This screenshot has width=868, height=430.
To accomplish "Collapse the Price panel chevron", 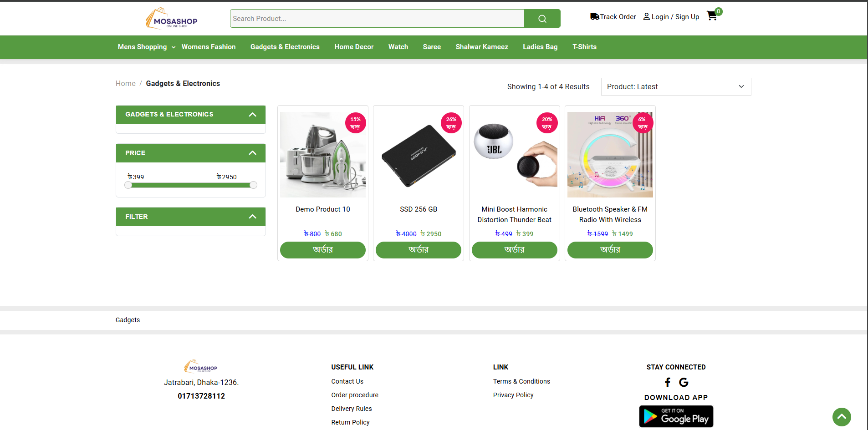I will tap(252, 153).
